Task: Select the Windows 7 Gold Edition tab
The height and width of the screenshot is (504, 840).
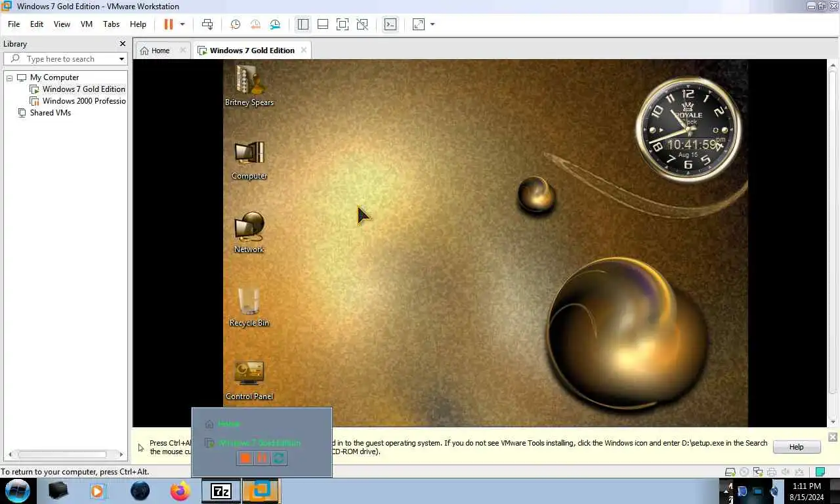Action: [x=252, y=51]
